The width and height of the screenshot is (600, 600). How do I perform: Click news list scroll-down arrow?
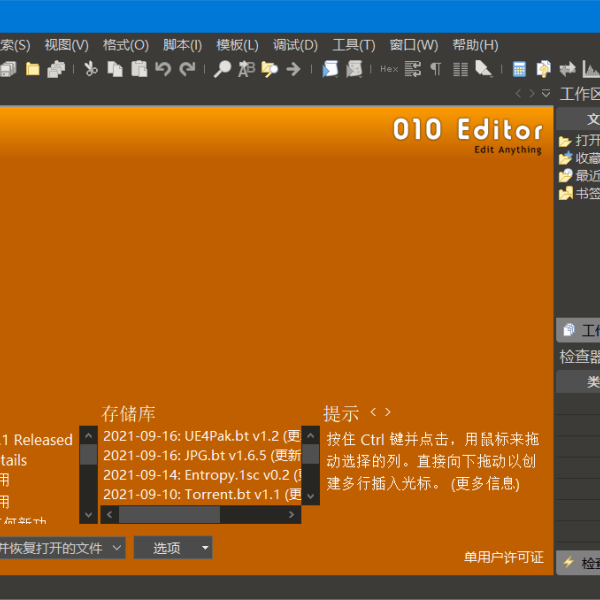(x=88, y=515)
